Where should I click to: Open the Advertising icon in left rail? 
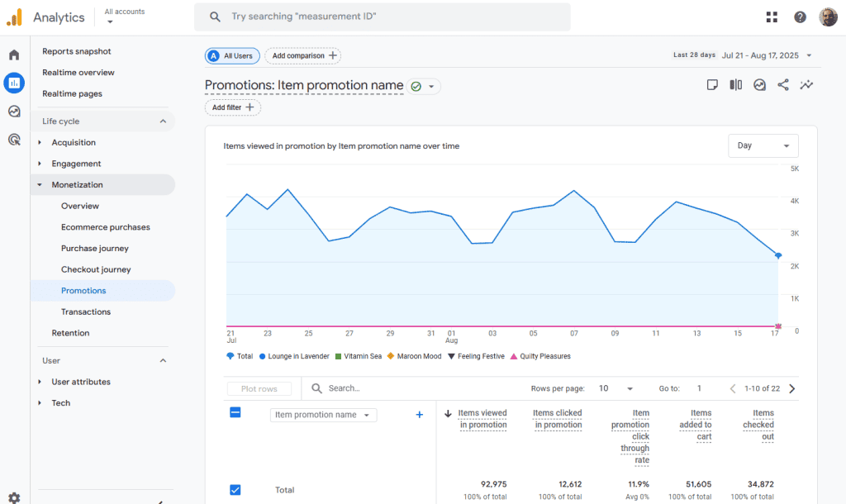14,140
